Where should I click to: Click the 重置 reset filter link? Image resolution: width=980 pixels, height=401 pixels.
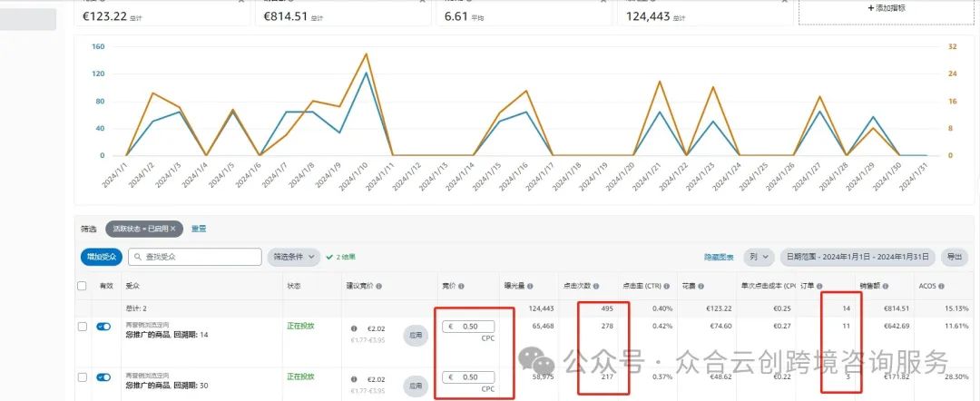[x=199, y=229]
